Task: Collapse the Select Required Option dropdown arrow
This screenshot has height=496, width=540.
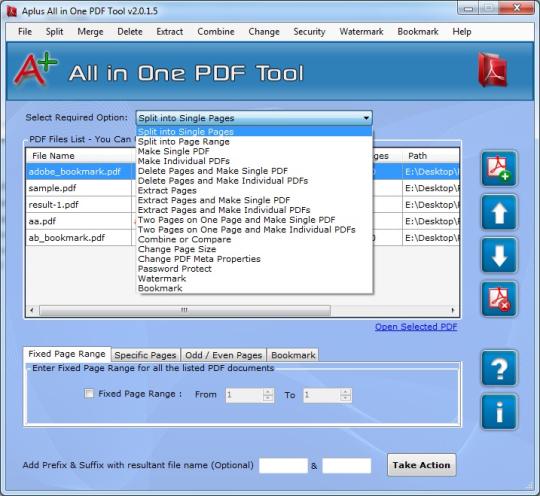Action: (366, 118)
